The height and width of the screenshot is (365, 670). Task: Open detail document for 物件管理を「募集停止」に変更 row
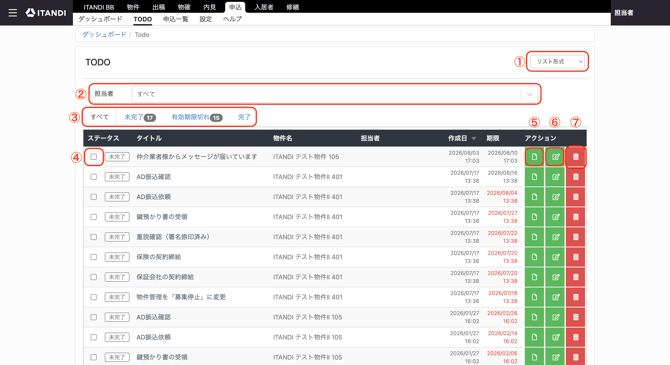[x=534, y=297]
